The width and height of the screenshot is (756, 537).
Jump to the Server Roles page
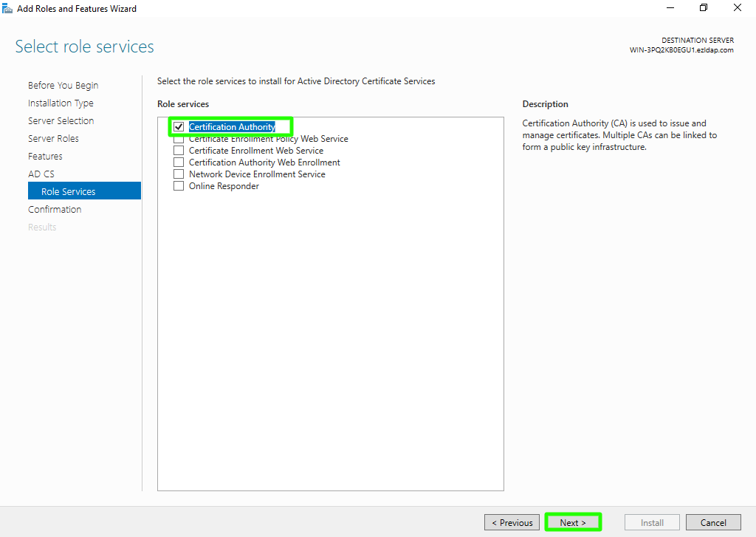[x=53, y=139]
